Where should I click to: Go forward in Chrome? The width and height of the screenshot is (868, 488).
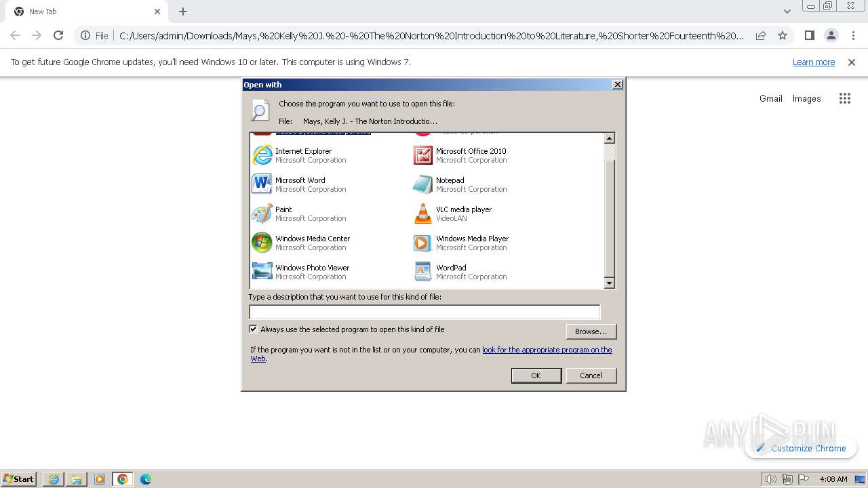37,35
